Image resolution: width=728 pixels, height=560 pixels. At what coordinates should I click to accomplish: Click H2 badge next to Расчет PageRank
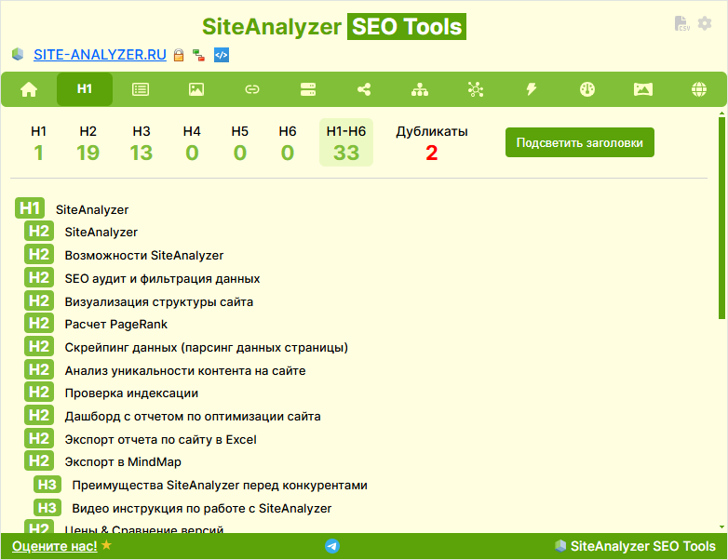pyautogui.click(x=39, y=324)
